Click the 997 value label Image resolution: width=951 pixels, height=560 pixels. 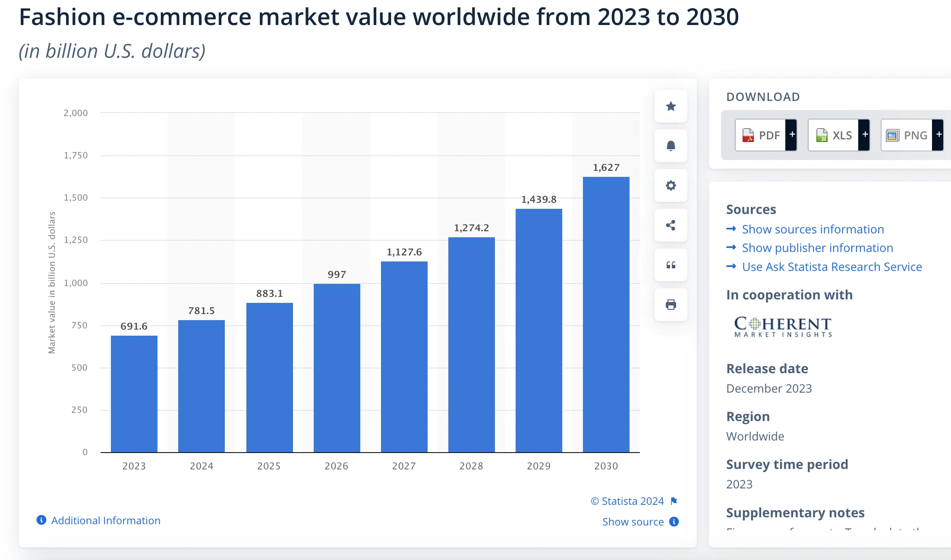(x=337, y=274)
